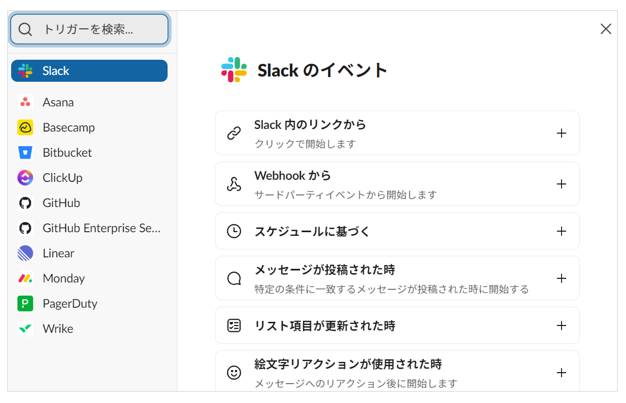Open GitHub Enterprise Server entry
The height and width of the screenshot is (403, 626).
click(89, 228)
